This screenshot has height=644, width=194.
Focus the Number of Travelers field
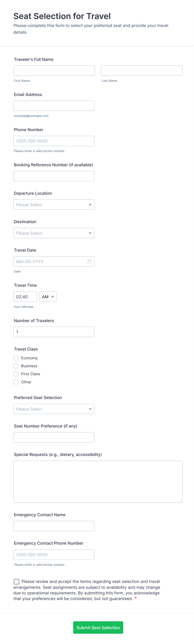[54, 332]
